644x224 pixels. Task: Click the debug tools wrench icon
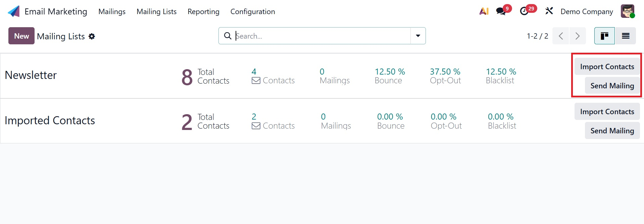pyautogui.click(x=549, y=11)
